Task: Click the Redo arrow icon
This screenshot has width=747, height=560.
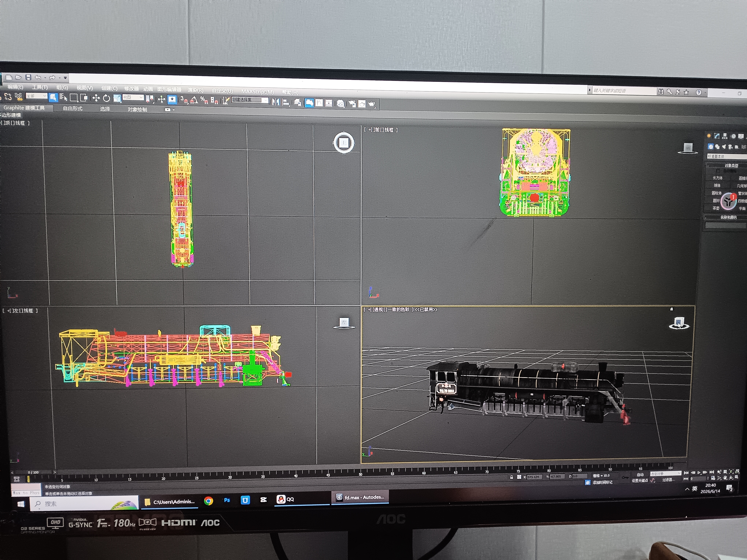Action: point(52,78)
